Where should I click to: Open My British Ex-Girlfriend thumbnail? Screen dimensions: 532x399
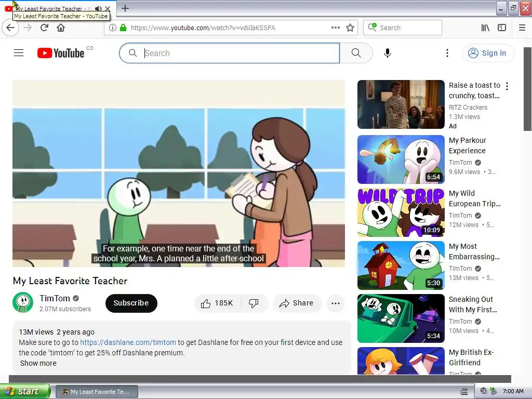(401, 361)
